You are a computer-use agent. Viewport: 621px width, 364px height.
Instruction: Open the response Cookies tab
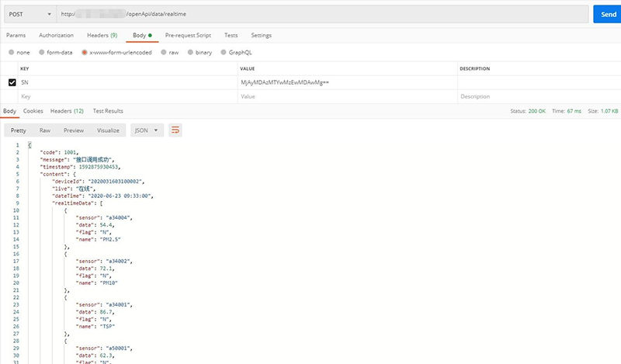coord(33,111)
